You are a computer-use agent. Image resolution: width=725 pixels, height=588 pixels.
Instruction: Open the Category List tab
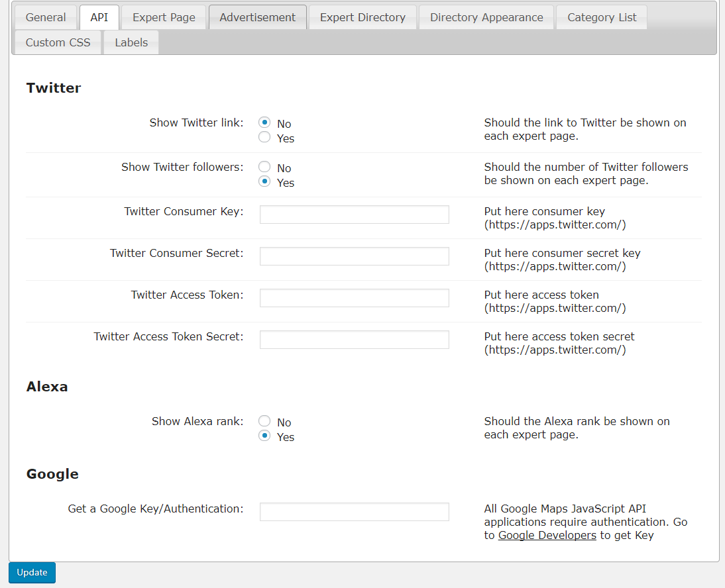click(x=602, y=17)
